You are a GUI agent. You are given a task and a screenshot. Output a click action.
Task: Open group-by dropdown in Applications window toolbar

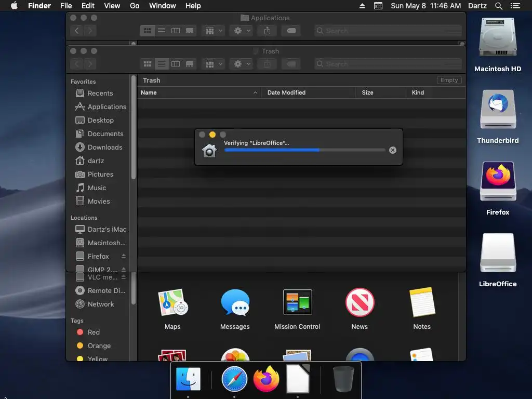[x=214, y=31]
